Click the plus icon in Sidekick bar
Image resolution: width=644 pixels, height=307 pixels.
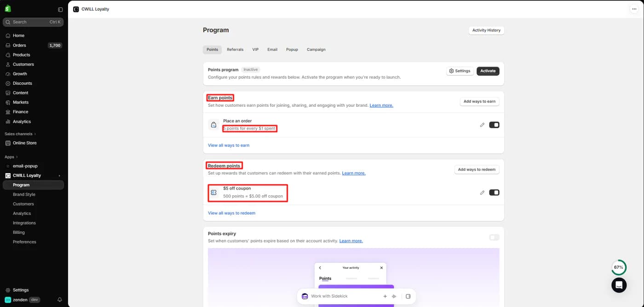(x=385, y=296)
